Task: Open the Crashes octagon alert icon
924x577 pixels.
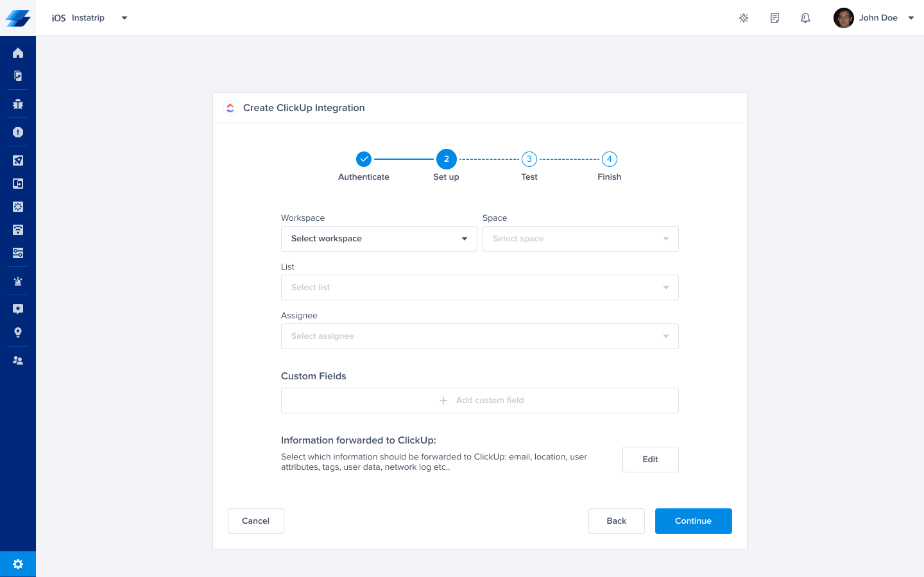Action: tap(18, 132)
